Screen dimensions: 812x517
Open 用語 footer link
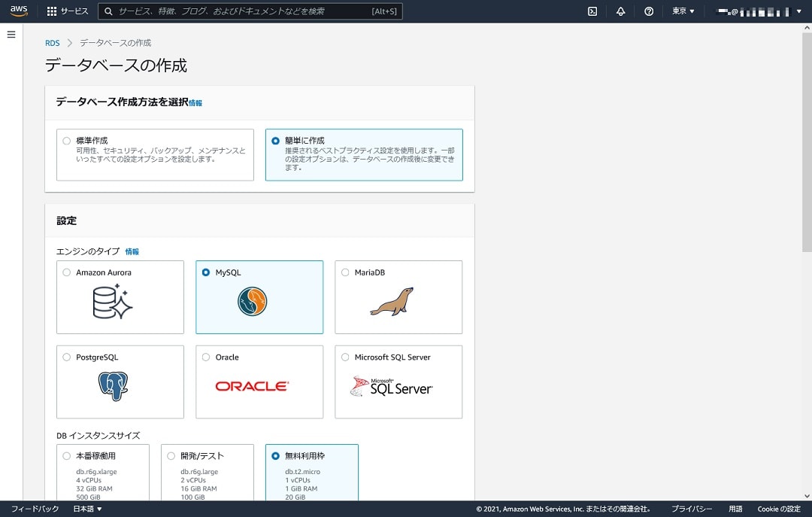pyautogui.click(x=735, y=509)
